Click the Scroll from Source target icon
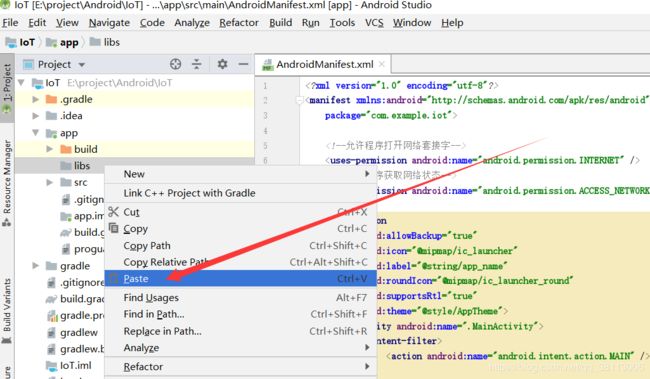 tap(175, 64)
